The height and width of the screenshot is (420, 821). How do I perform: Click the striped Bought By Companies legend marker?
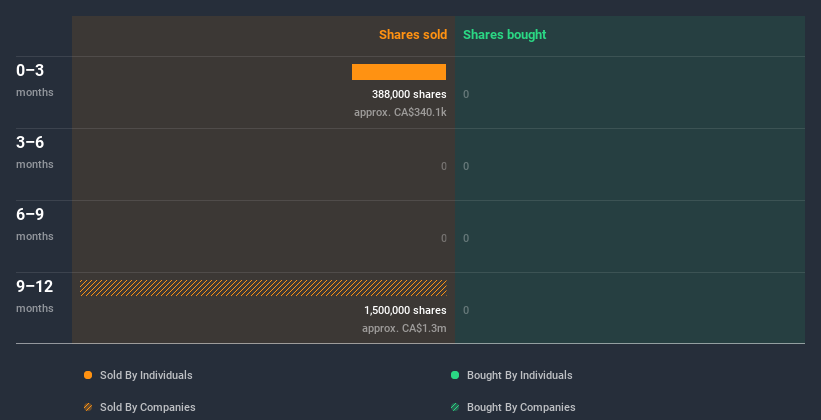click(455, 407)
